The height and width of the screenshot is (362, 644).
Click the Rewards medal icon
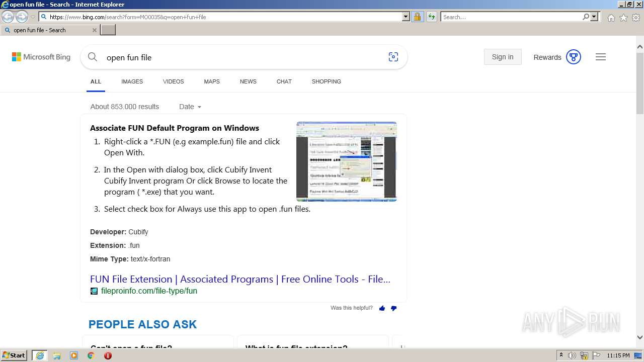(x=574, y=57)
